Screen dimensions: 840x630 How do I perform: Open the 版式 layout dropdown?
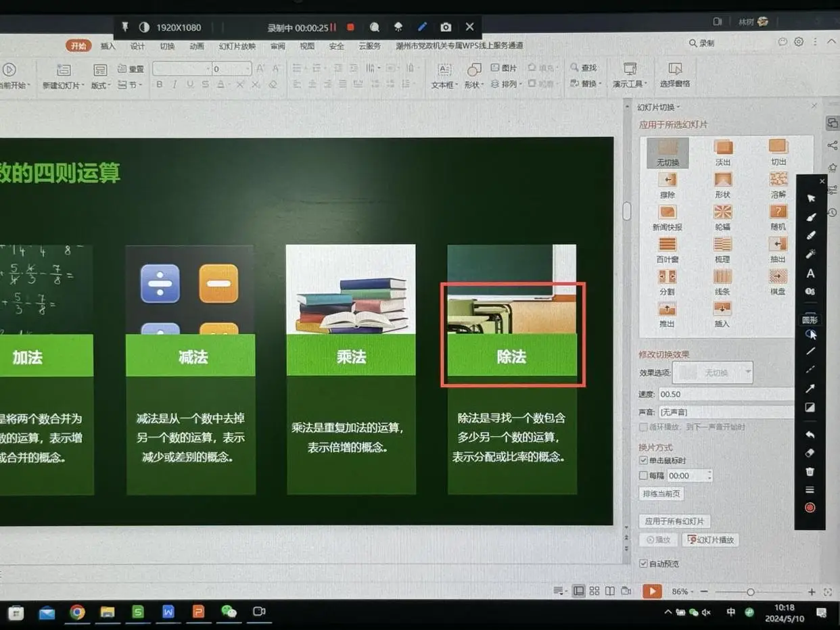point(101,85)
